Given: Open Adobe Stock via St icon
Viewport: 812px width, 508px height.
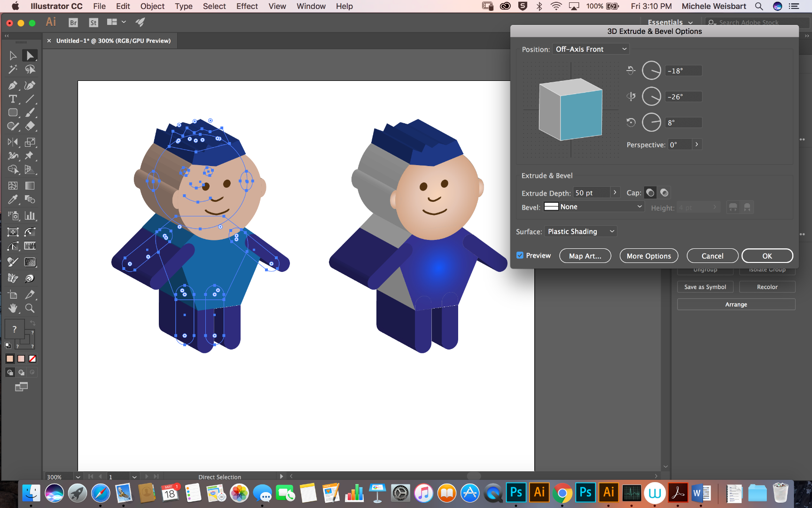Looking at the screenshot, I should [94, 23].
